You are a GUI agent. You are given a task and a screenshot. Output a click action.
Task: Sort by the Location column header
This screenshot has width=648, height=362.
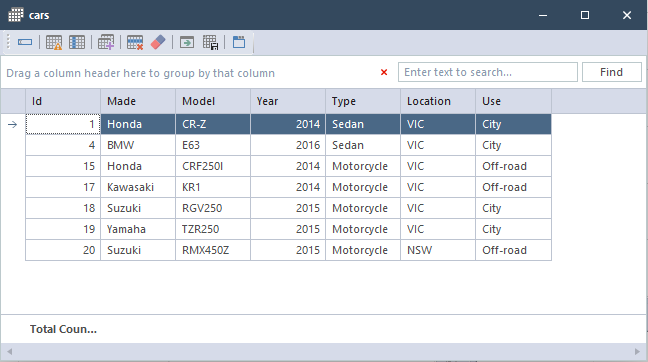[x=438, y=101]
